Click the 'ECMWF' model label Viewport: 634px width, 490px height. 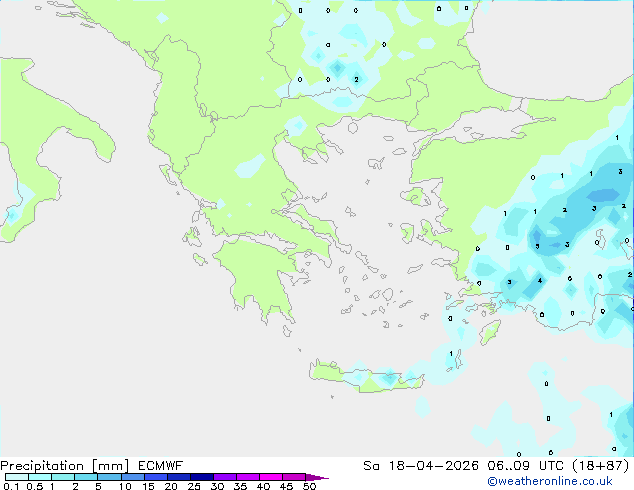(161, 466)
